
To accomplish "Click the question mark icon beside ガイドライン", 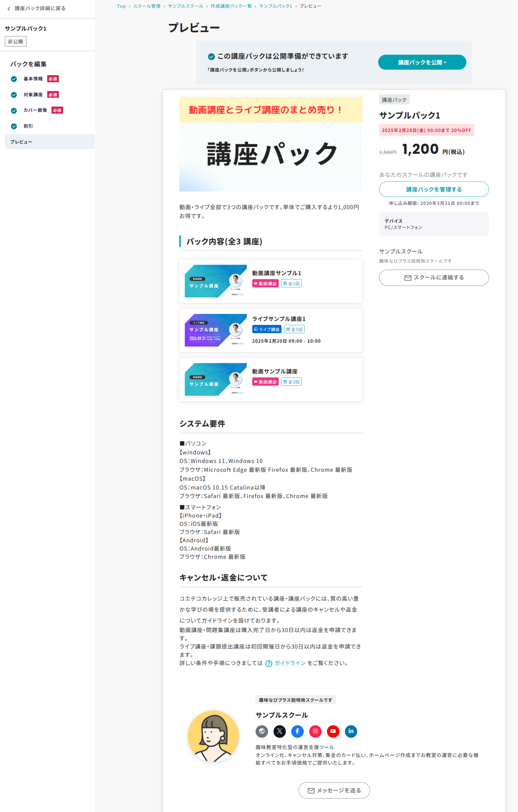I will (x=268, y=663).
